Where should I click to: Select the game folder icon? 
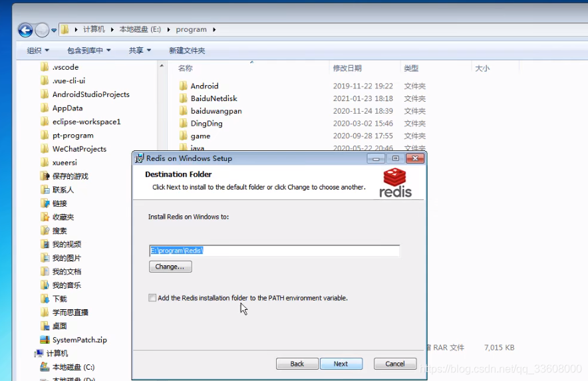pos(184,136)
